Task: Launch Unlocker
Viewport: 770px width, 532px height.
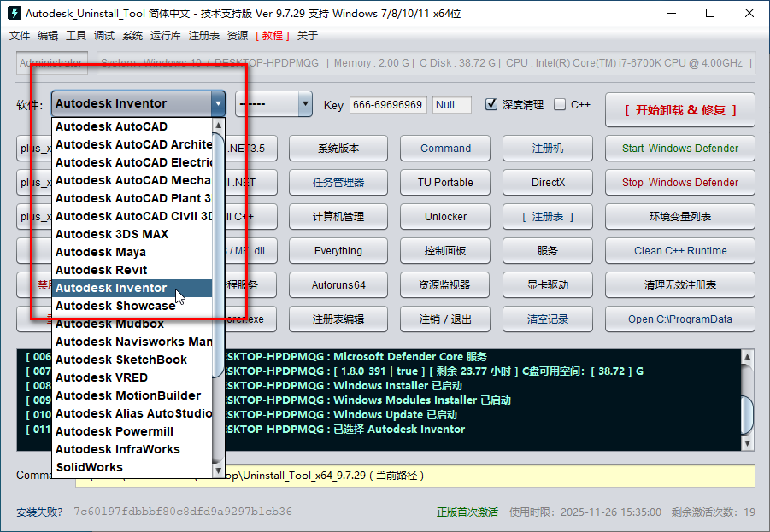Action: [x=445, y=216]
